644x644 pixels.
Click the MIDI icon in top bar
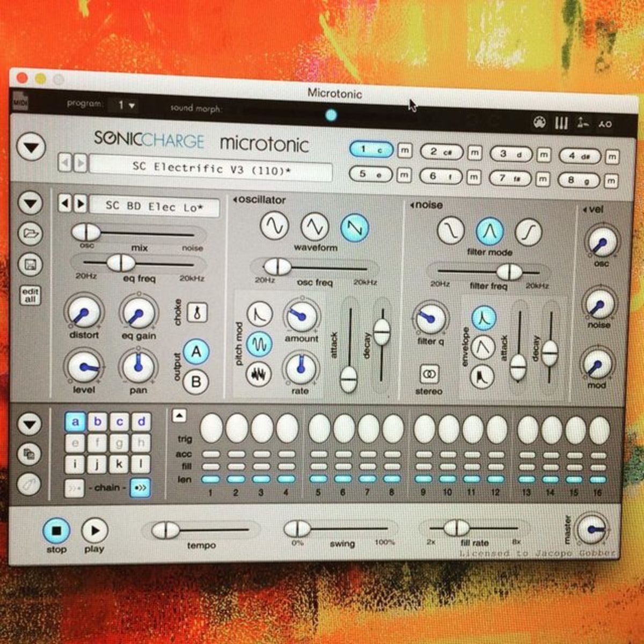click(20, 101)
